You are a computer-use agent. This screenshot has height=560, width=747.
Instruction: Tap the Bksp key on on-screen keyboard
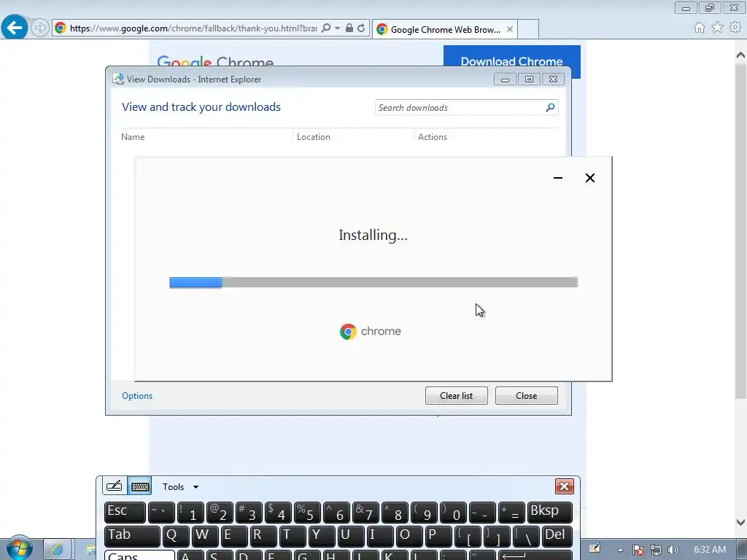(550, 513)
